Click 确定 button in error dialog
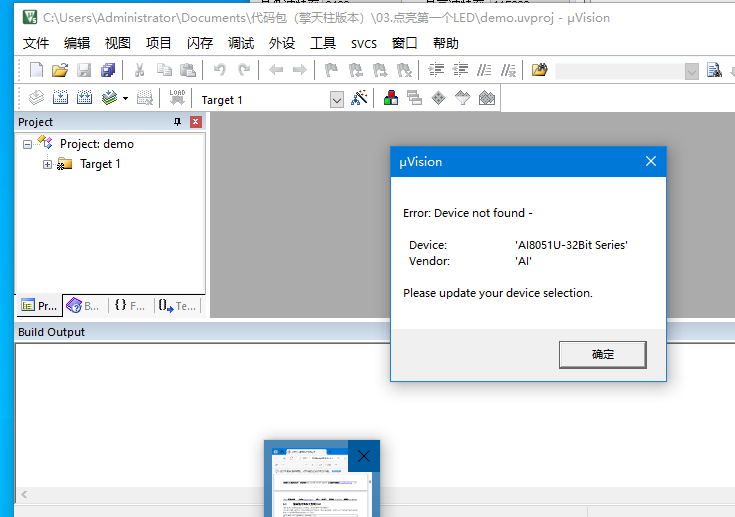This screenshot has width=735, height=517. [603, 354]
